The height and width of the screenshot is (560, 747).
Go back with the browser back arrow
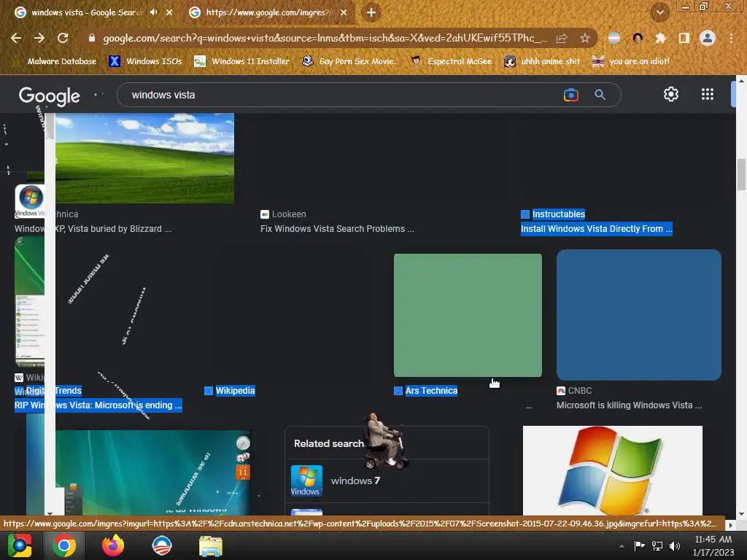coord(16,38)
